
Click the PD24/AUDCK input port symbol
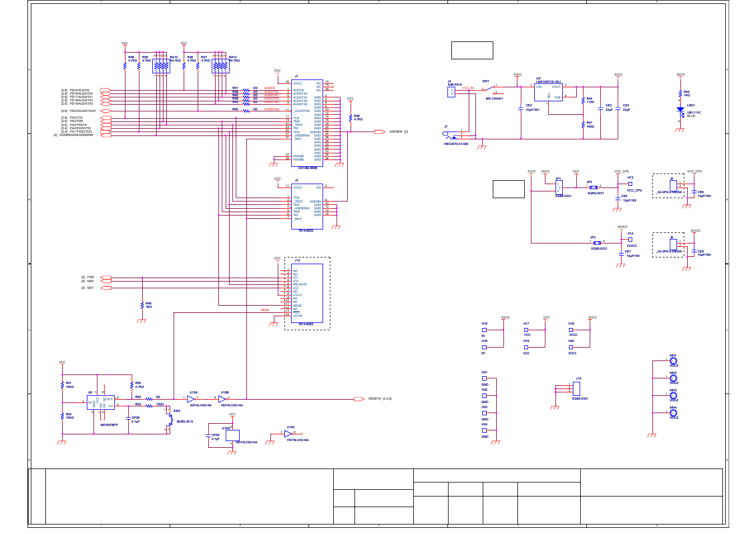(x=106, y=90)
